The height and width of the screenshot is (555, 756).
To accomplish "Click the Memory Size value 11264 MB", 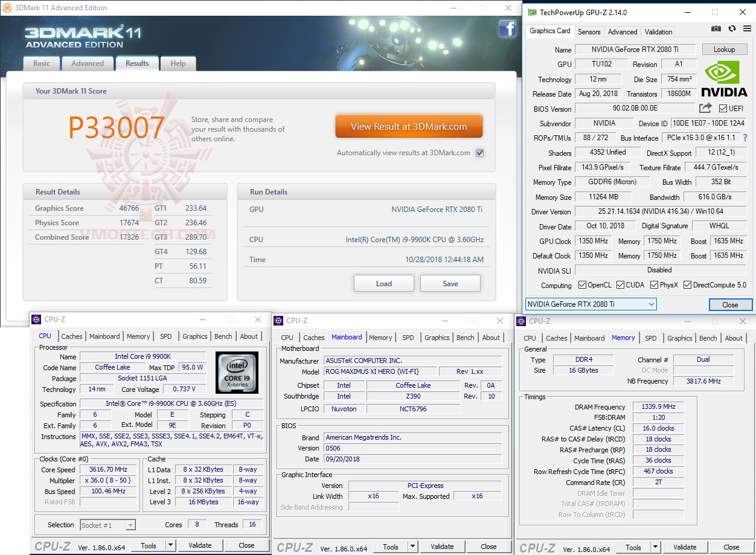I will pyautogui.click(x=604, y=197).
